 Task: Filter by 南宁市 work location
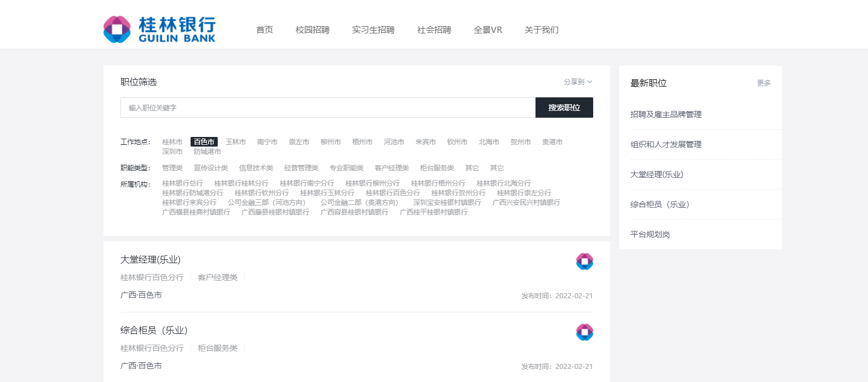267,142
